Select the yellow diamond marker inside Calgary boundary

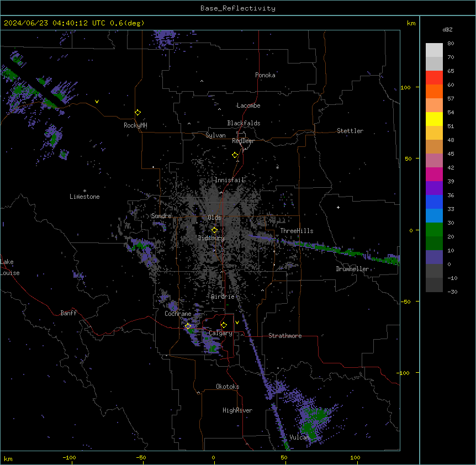[x=224, y=325]
